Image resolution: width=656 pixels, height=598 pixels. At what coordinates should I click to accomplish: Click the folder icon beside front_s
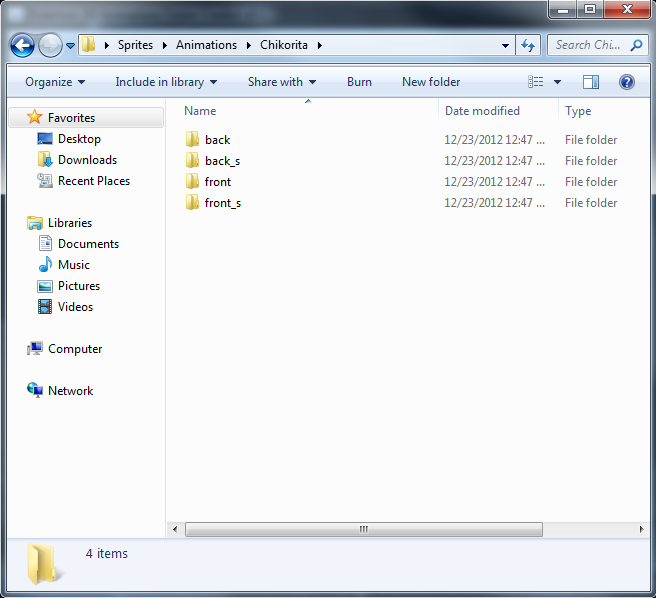(192, 202)
